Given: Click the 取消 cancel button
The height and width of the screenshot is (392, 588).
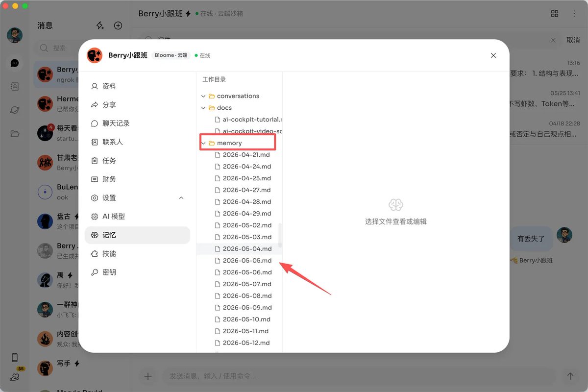Looking at the screenshot, I should (573, 40).
